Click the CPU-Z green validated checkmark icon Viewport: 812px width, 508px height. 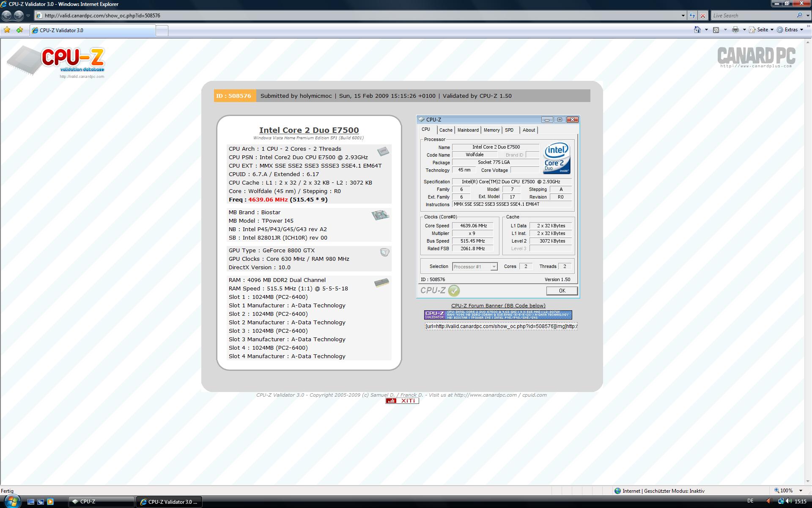(x=454, y=291)
